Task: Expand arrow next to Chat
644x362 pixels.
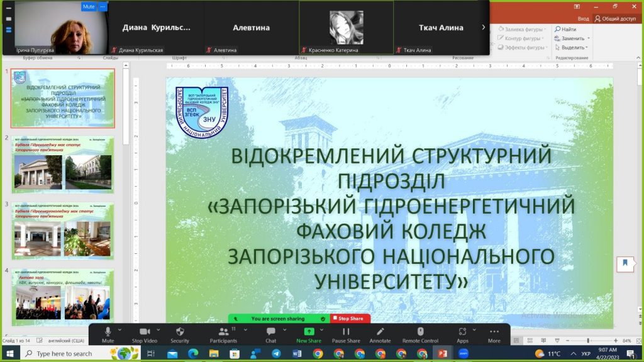Action: (285, 329)
